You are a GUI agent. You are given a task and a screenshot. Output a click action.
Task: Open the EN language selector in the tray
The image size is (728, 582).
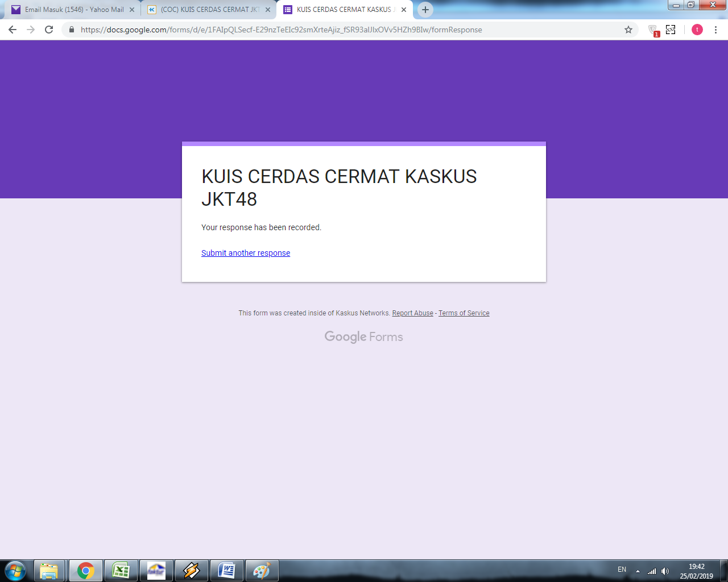coord(622,569)
